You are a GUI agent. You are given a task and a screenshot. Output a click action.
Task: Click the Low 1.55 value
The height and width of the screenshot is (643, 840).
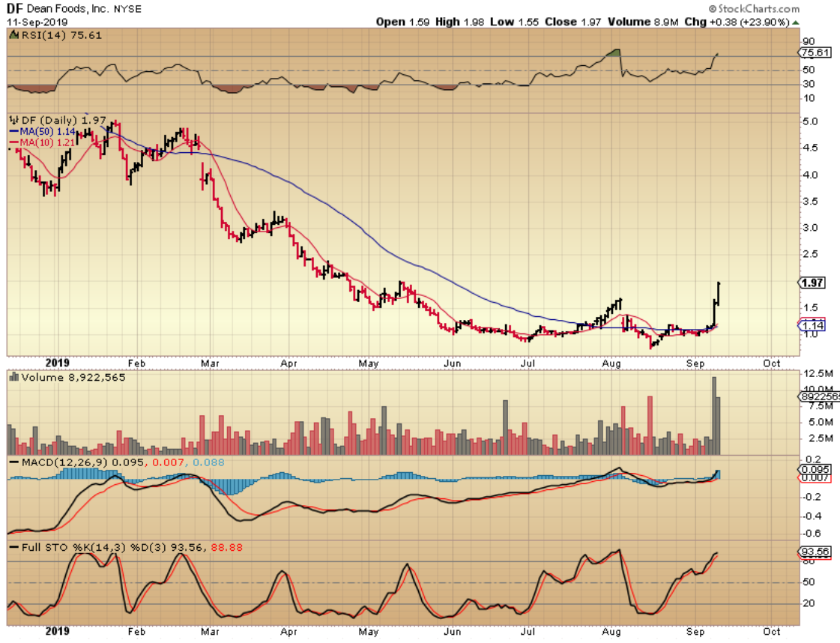pos(514,22)
